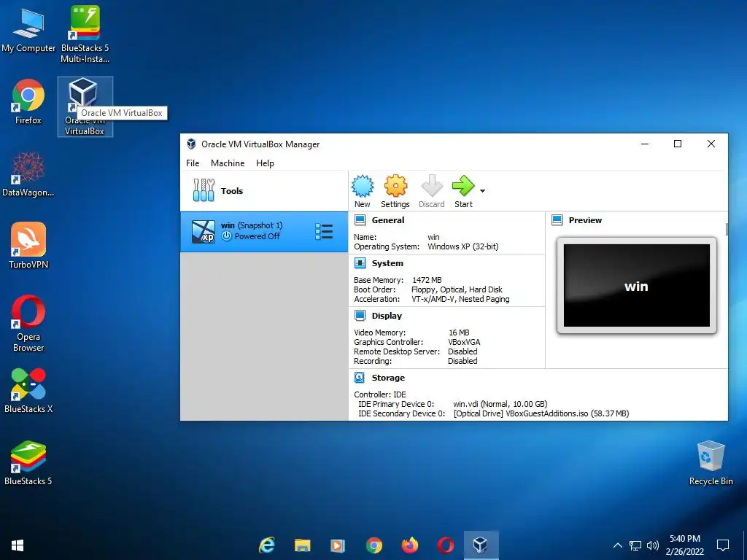Select Oracle VM VirtualBox desktop shortcut

tap(85, 106)
